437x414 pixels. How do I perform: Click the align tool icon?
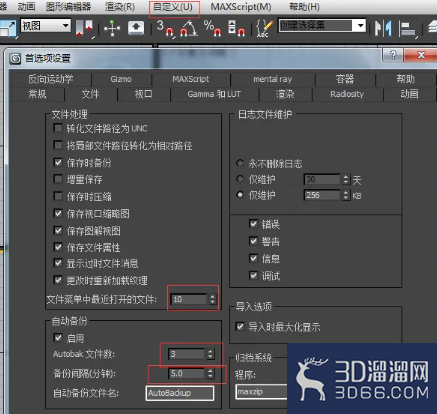(x=408, y=29)
